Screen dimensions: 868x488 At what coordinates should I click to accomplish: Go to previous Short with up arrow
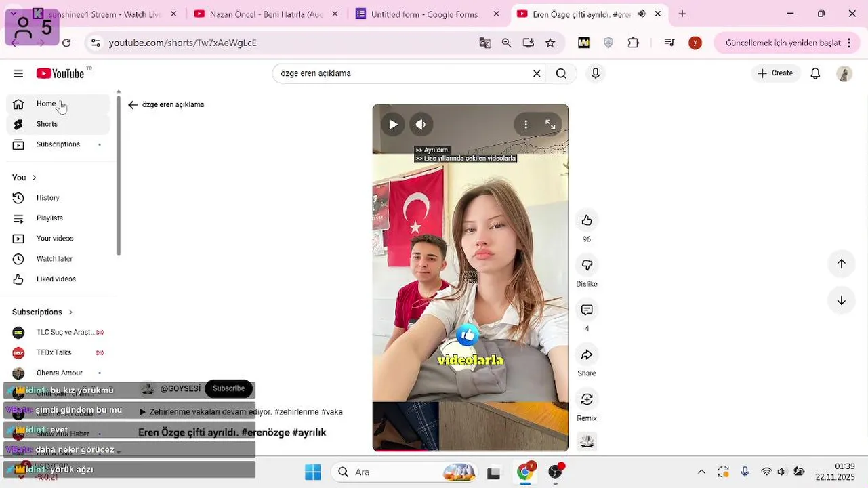pos(842,264)
